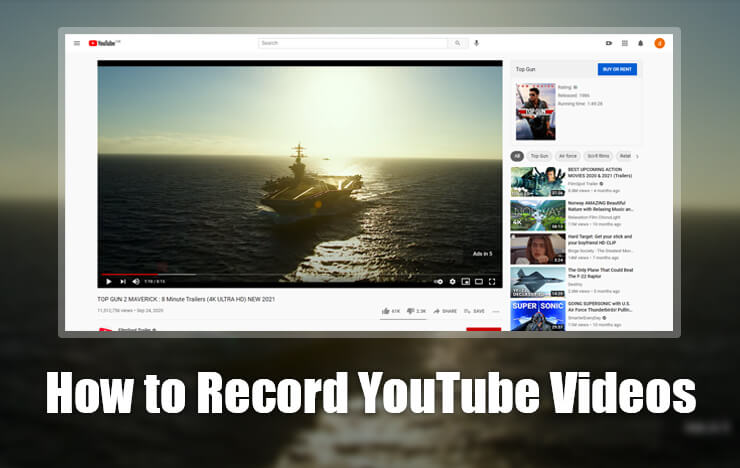Click the BUY OR RENT button
Image resolution: width=740 pixels, height=468 pixels.
pos(617,69)
